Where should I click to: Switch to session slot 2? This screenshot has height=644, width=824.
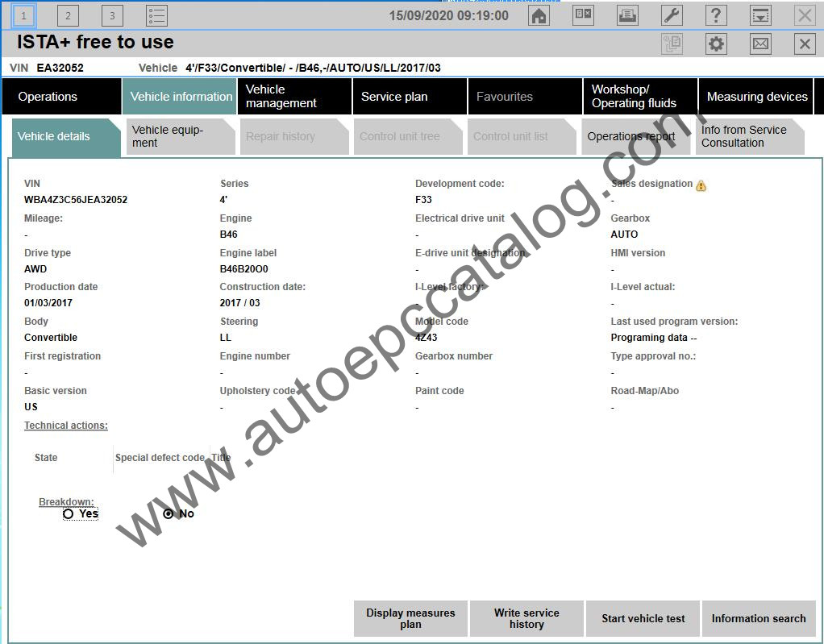click(x=68, y=15)
